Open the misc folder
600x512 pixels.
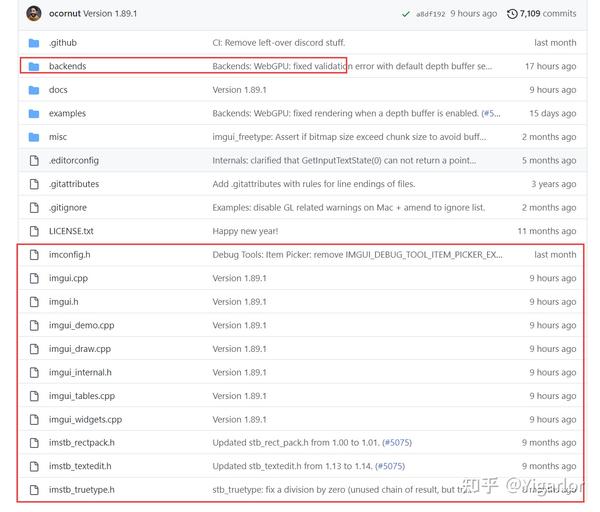point(58,137)
